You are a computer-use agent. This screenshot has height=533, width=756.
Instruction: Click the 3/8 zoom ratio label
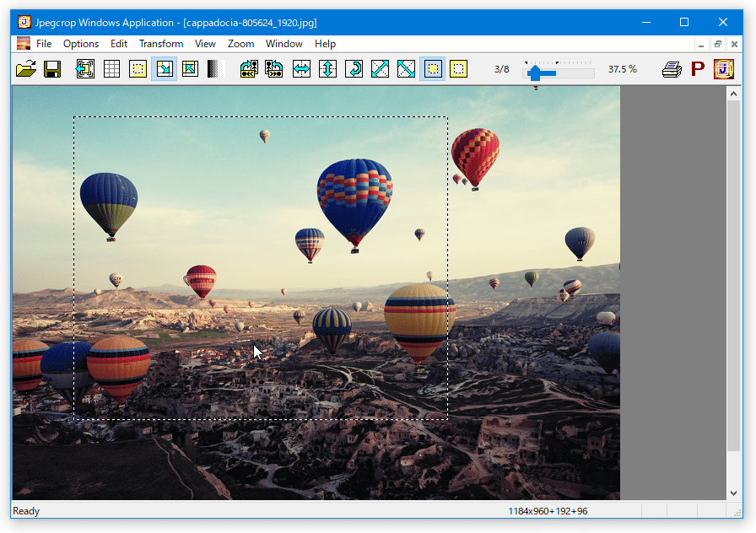point(501,69)
